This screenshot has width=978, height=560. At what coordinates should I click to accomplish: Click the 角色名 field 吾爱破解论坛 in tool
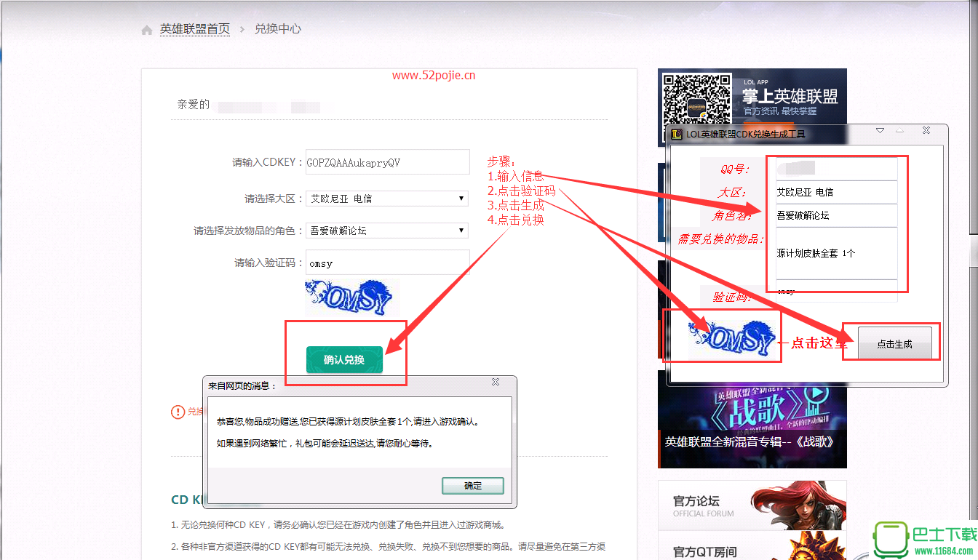837,215
